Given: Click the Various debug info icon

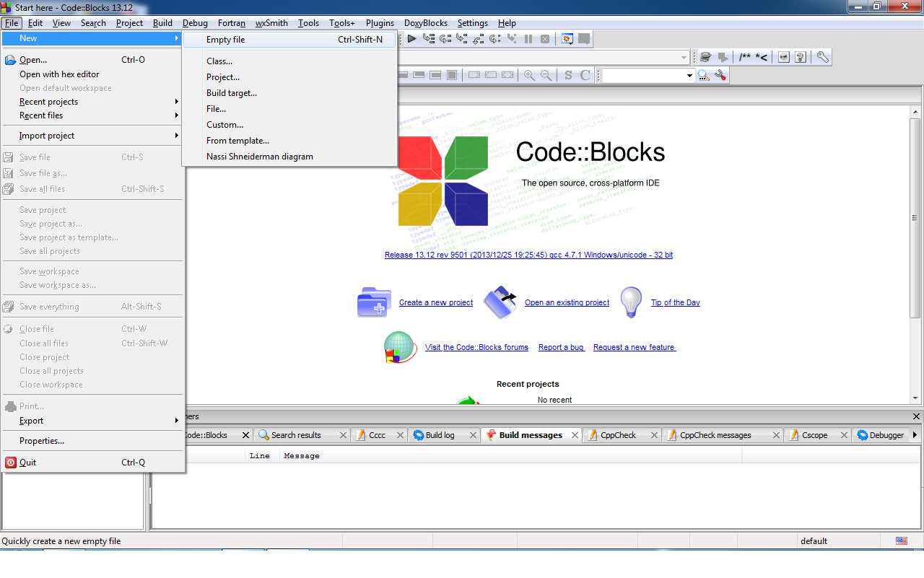Looking at the screenshot, I should coord(584,39).
